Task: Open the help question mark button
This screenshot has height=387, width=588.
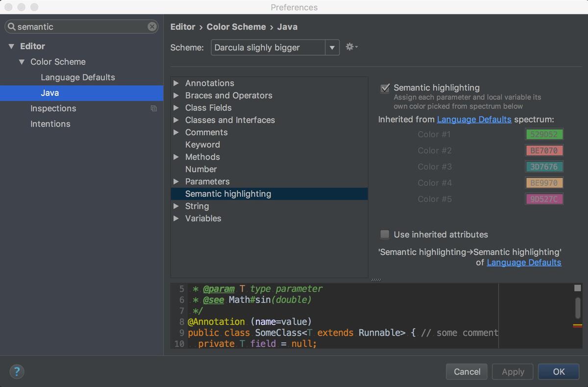Action: 17,371
